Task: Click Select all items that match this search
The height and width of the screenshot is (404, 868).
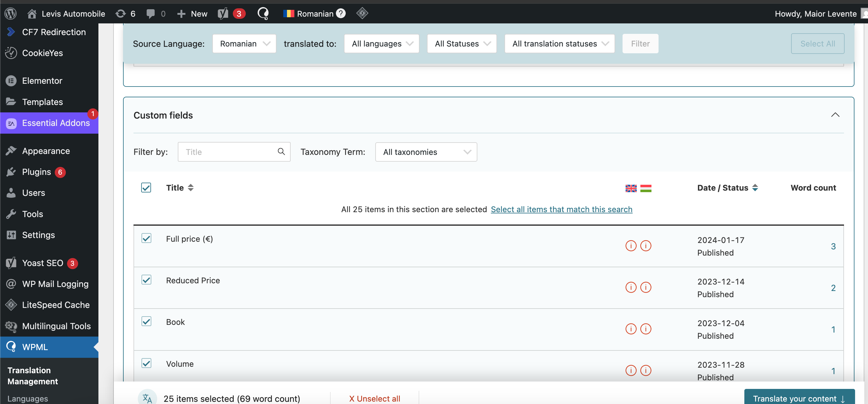Action: [561, 209]
